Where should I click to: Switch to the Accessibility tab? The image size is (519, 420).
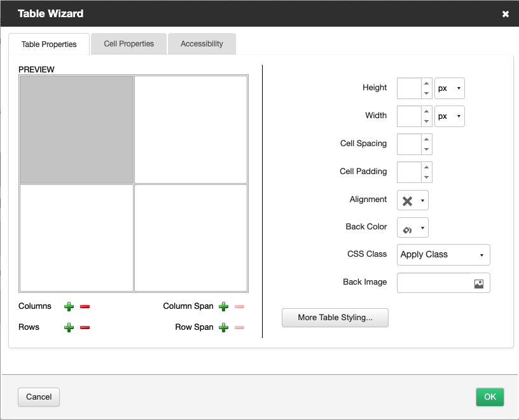point(202,44)
